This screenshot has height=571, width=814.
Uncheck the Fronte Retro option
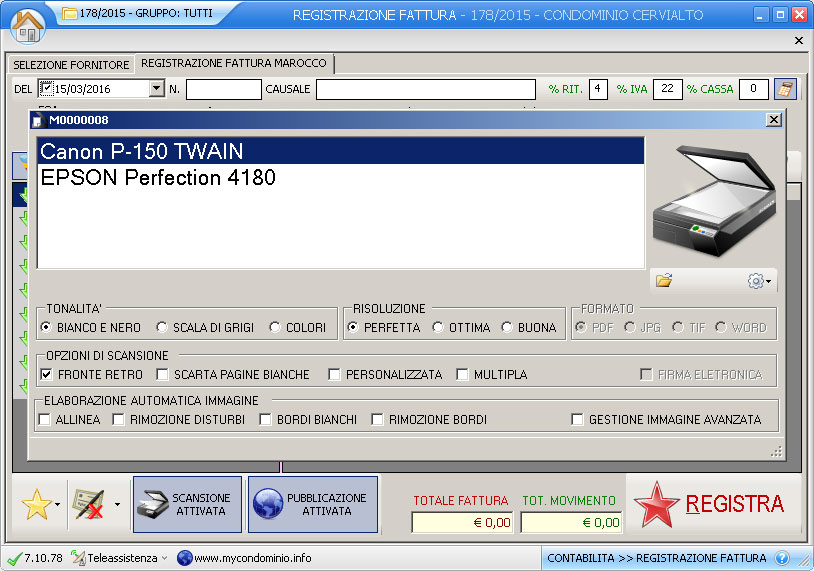(46, 375)
